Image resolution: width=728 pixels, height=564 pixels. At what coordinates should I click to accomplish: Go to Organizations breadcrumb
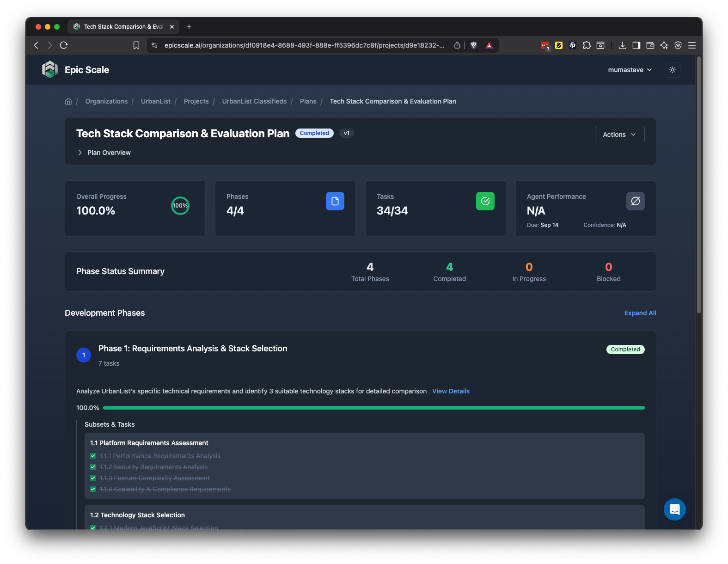pos(106,101)
